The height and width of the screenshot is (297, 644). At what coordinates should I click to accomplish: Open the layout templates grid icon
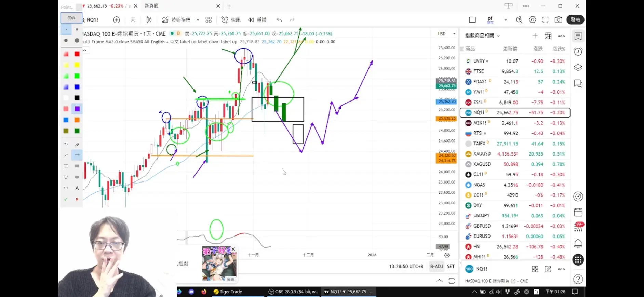pos(209,20)
